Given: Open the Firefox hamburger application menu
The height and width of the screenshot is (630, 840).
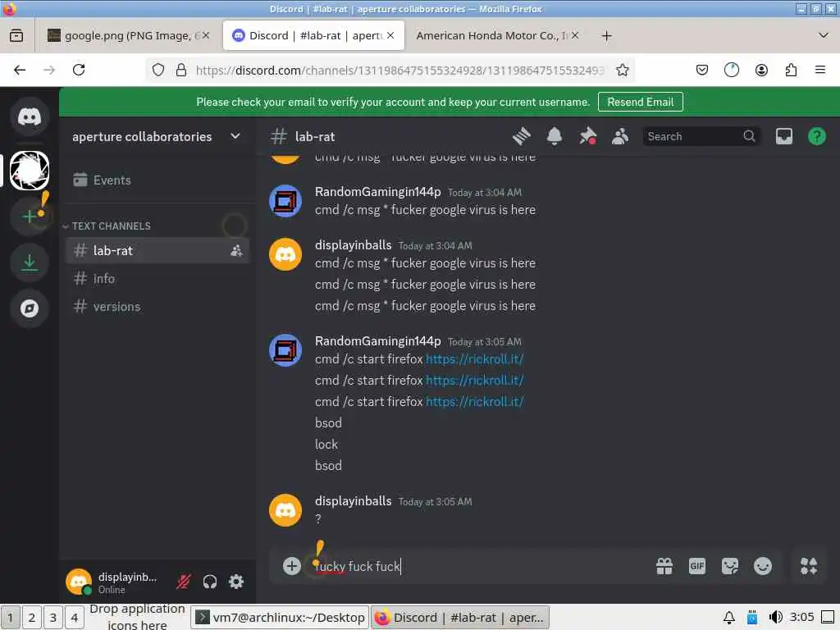Looking at the screenshot, I should pyautogui.click(x=820, y=71).
